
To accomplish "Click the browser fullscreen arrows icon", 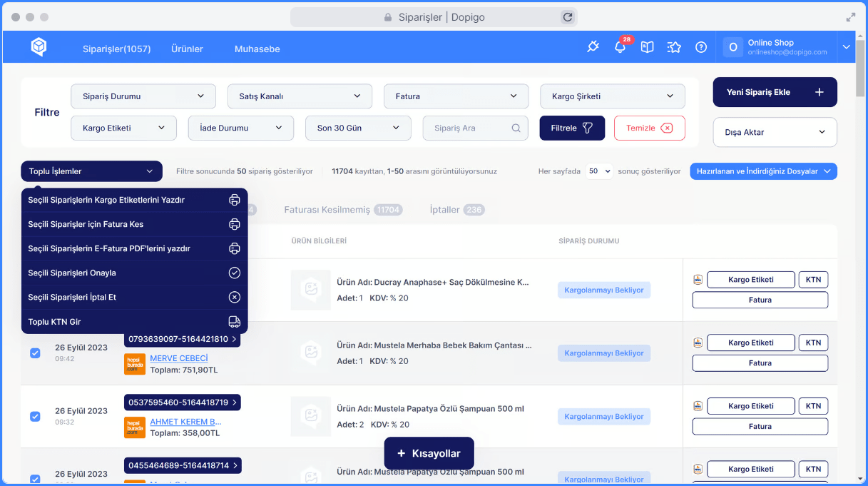I will coord(851,17).
